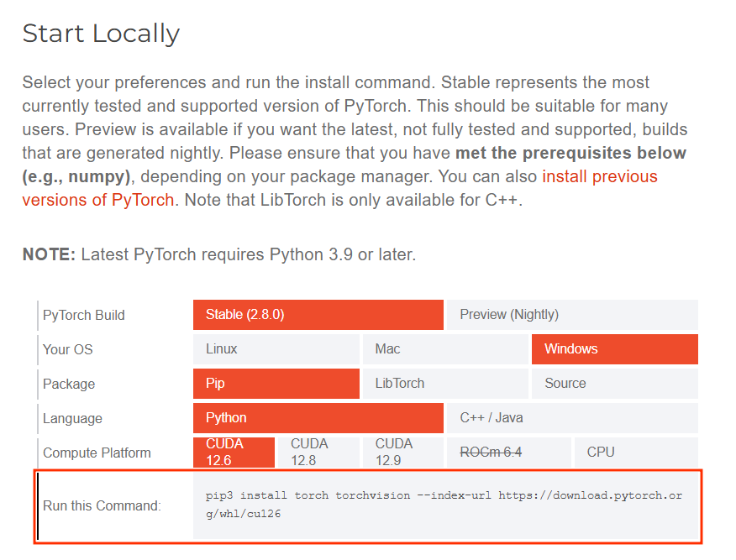This screenshot has width=736, height=560.
Task: Choose the Pip package option
Action: click(x=276, y=384)
